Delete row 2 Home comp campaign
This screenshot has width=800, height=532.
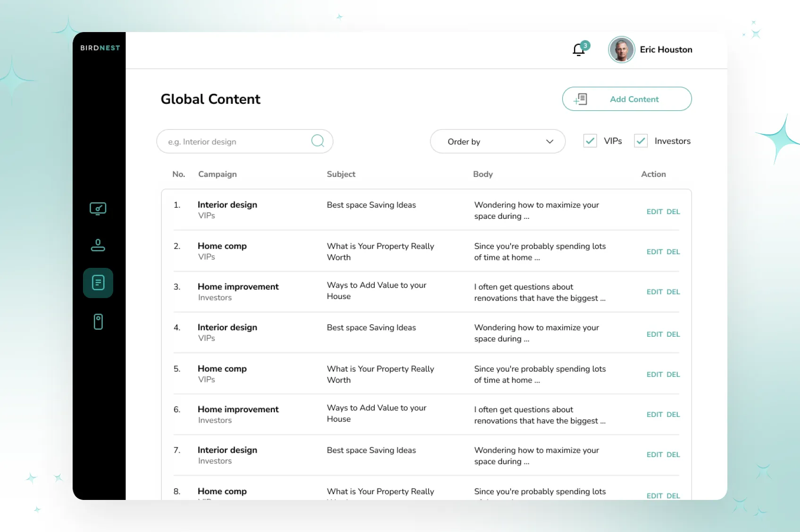[673, 252]
